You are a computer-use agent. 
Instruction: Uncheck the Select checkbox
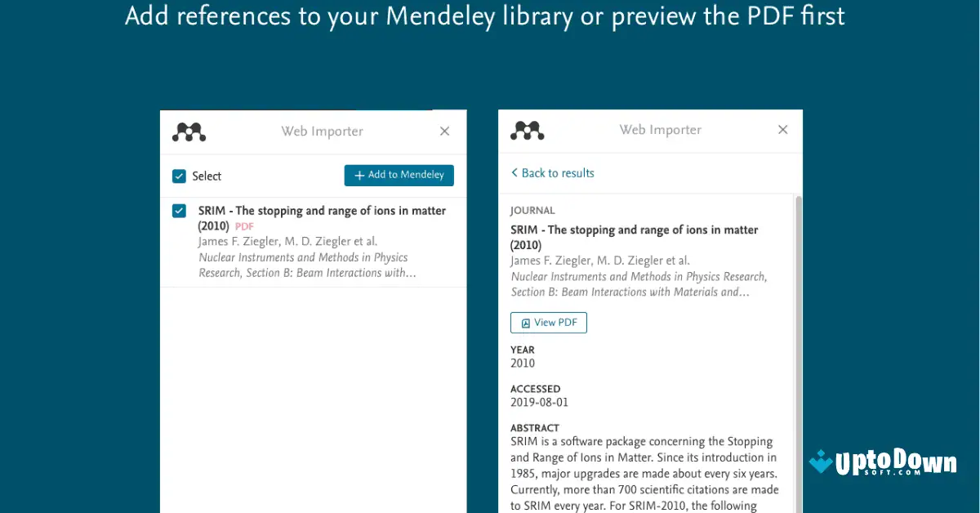click(179, 176)
